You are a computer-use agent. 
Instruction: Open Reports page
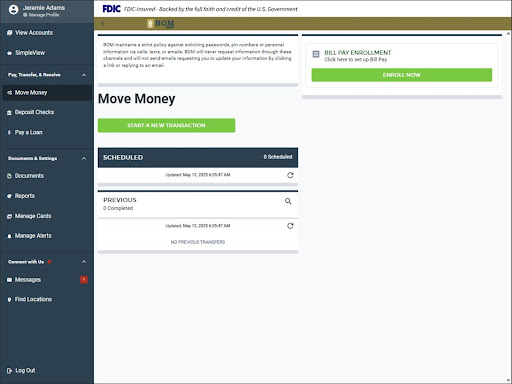click(25, 196)
